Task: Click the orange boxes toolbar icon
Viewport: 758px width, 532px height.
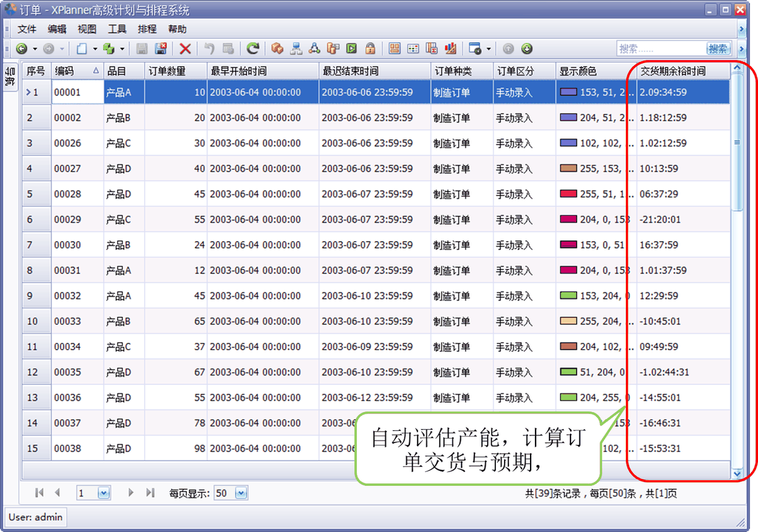Action: click(277, 49)
